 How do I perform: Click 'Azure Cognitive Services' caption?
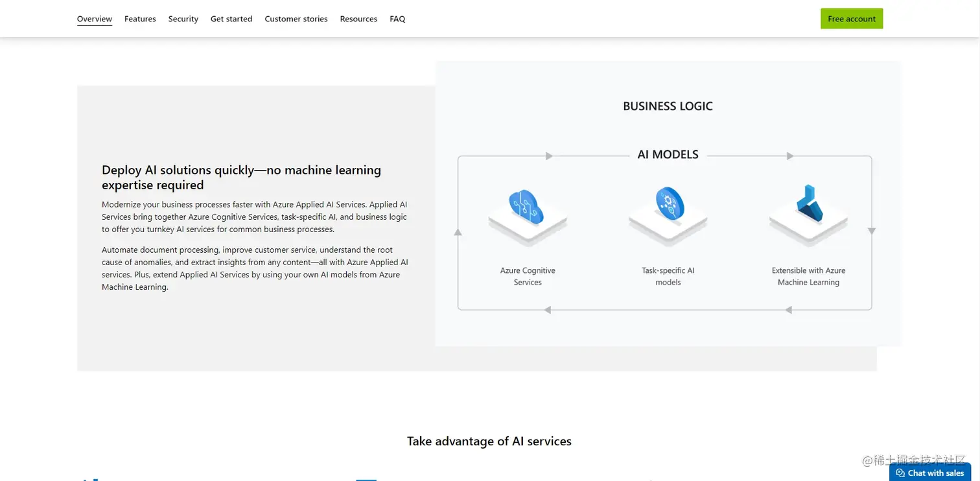coord(528,276)
